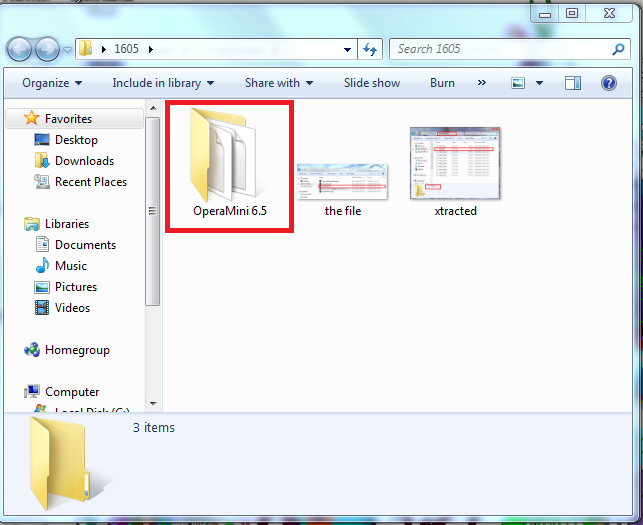Select the 'the file' image thumbnail
This screenshot has width=643, height=525.
pos(342,182)
